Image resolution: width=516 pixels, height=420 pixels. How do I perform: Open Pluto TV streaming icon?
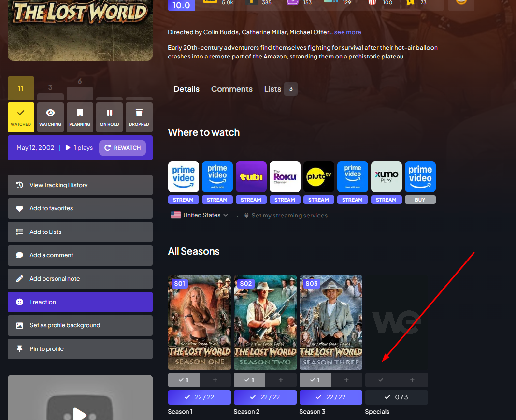click(318, 177)
